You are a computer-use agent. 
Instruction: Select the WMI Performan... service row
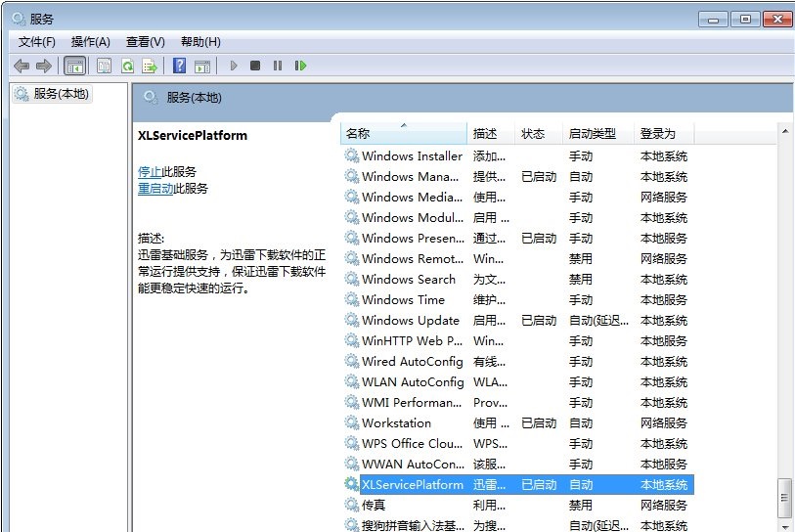click(517, 403)
